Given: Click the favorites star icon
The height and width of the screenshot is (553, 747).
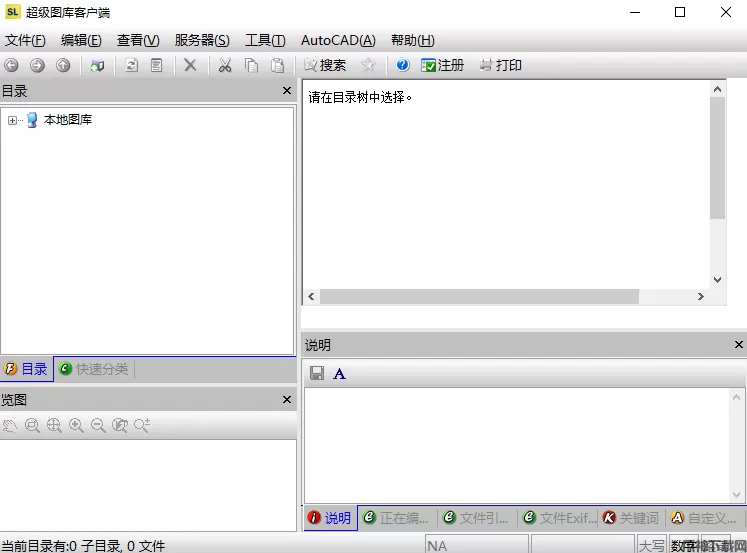Looking at the screenshot, I should 368,65.
